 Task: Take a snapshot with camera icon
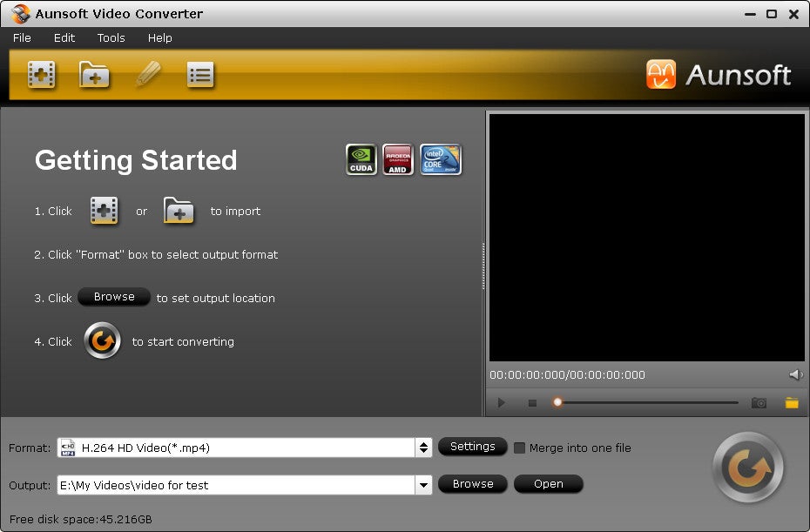759,403
